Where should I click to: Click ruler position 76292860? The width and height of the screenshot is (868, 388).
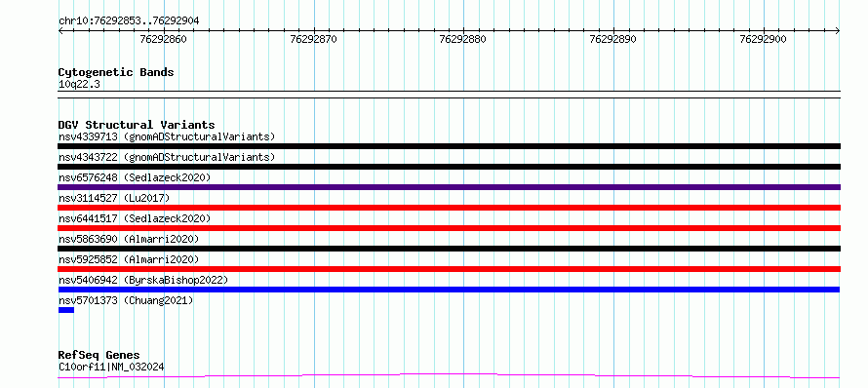pyautogui.click(x=163, y=39)
